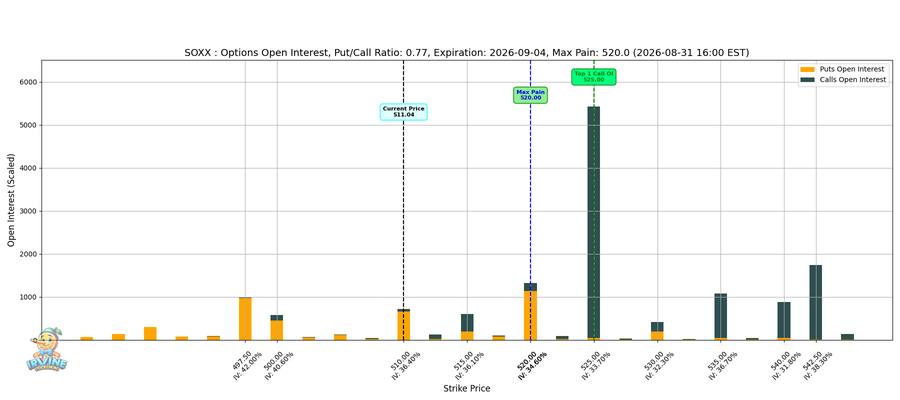Click the Open Interest (Scaled) axis label
The image size is (900, 400).
[11, 200]
